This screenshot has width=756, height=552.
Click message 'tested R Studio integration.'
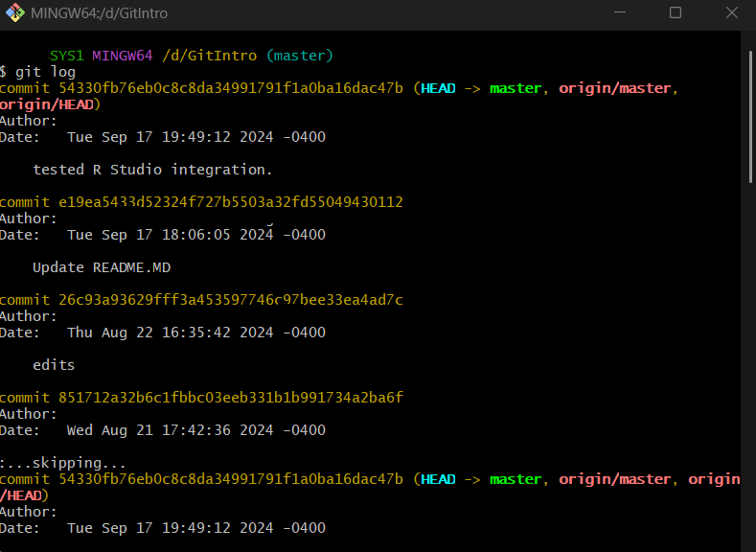pos(152,170)
